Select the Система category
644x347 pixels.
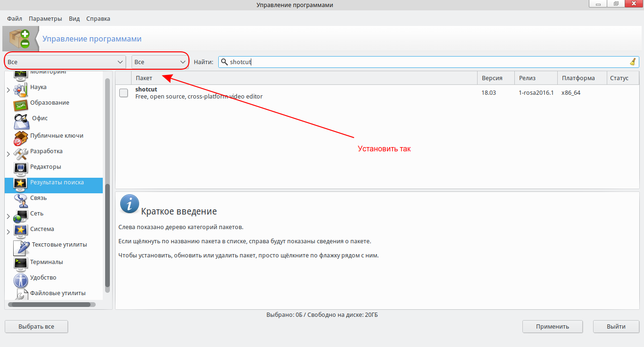[42, 229]
